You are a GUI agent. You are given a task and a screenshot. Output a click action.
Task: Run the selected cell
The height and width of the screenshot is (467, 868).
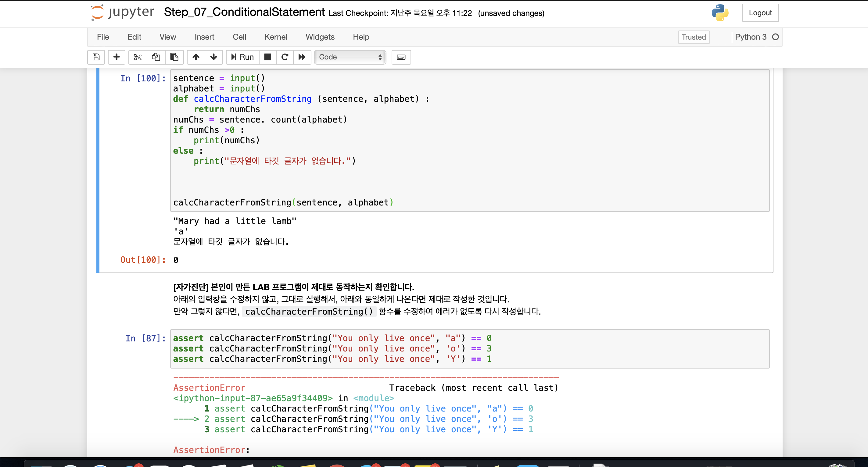click(242, 57)
